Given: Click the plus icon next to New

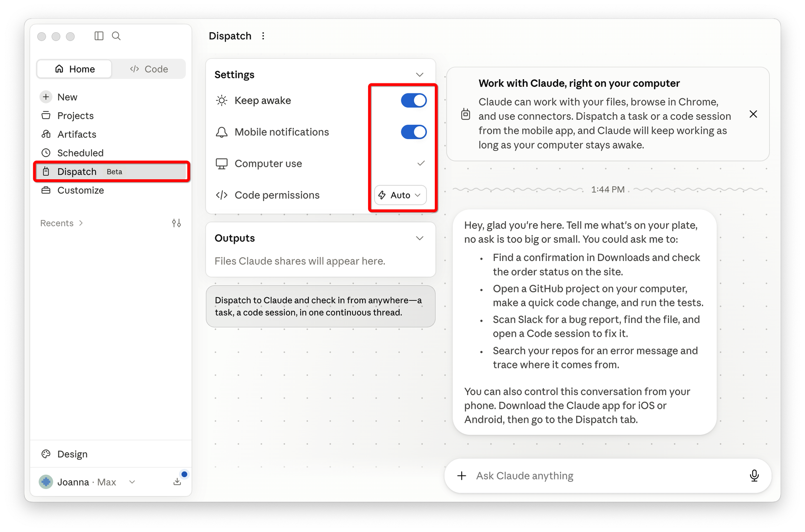Looking at the screenshot, I should pyautogui.click(x=46, y=97).
